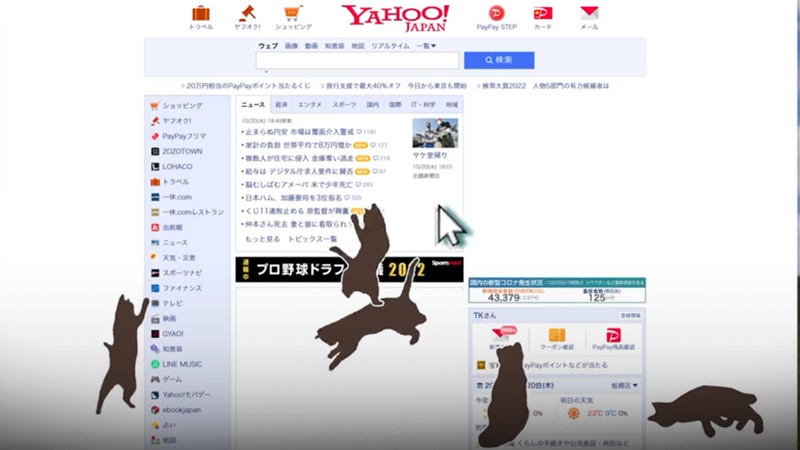The width and height of the screenshot is (800, 450).
Task: Select the ウェブ search tab
Action: (x=268, y=46)
